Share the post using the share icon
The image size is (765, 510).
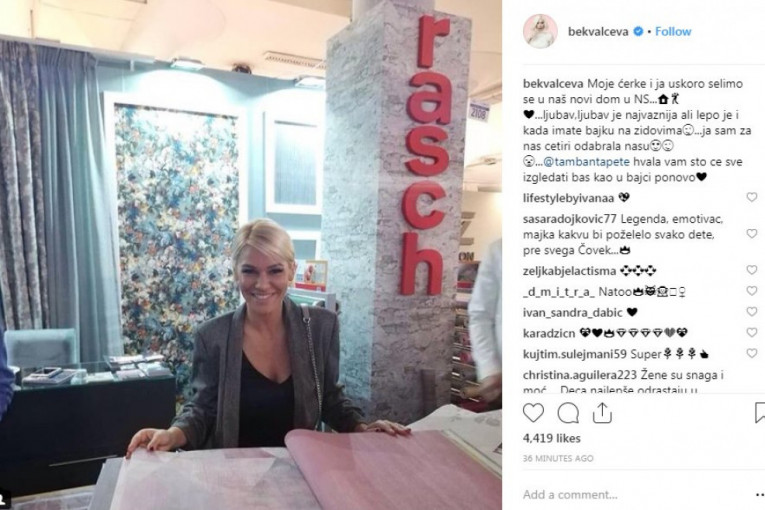[602, 413]
